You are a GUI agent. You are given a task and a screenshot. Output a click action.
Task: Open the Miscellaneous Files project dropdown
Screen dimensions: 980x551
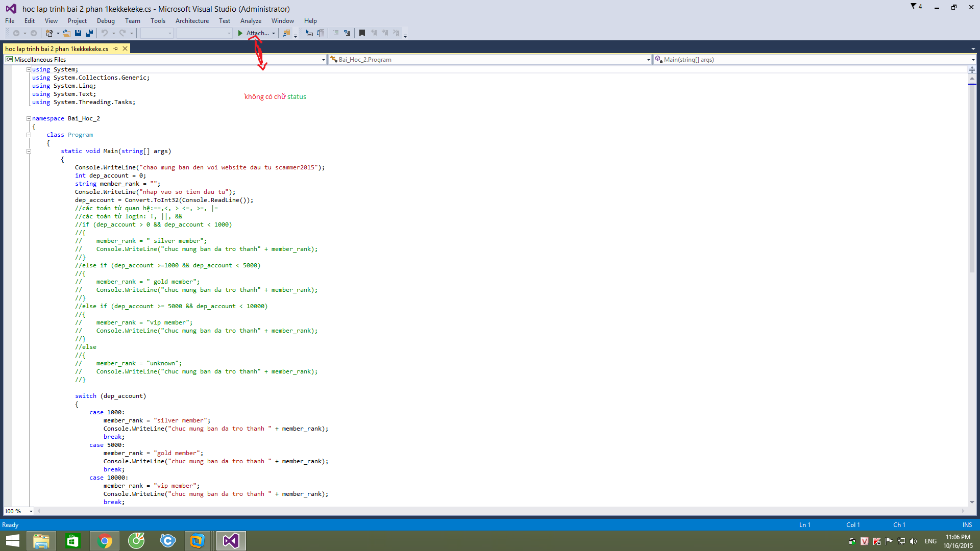tap(323, 60)
